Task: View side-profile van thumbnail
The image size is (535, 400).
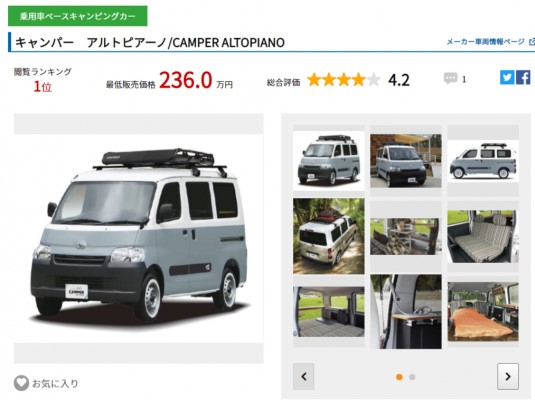Action: coord(483,160)
